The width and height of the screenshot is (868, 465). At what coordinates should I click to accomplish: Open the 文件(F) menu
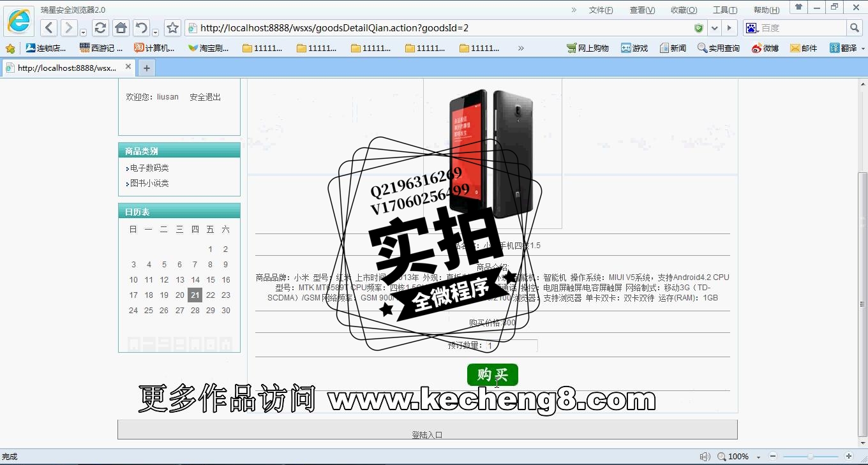(x=601, y=10)
